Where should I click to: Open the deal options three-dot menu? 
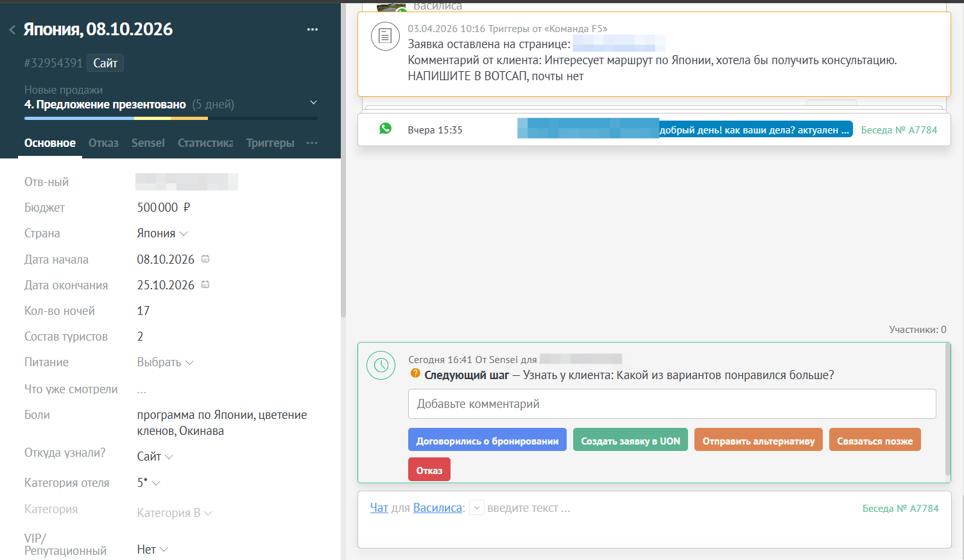tap(313, 30)
